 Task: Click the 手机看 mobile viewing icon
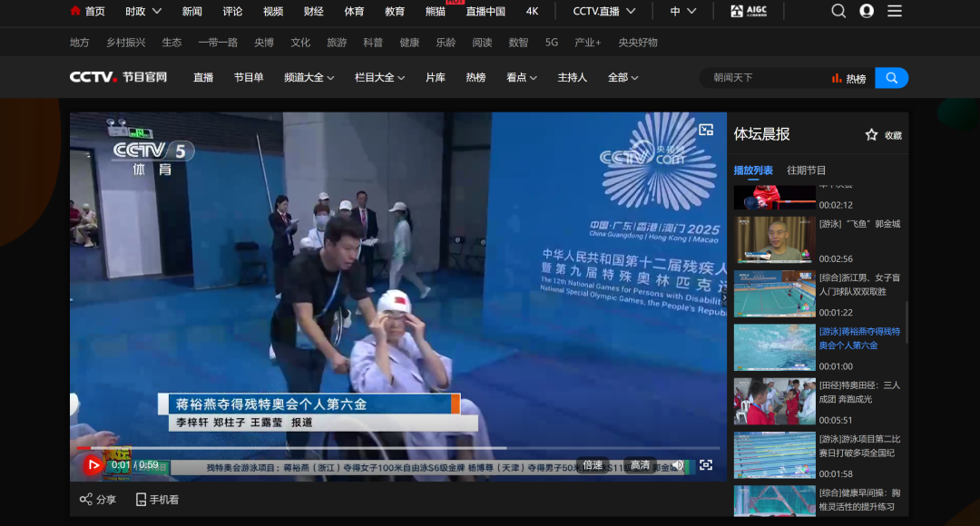coord(141,500)
